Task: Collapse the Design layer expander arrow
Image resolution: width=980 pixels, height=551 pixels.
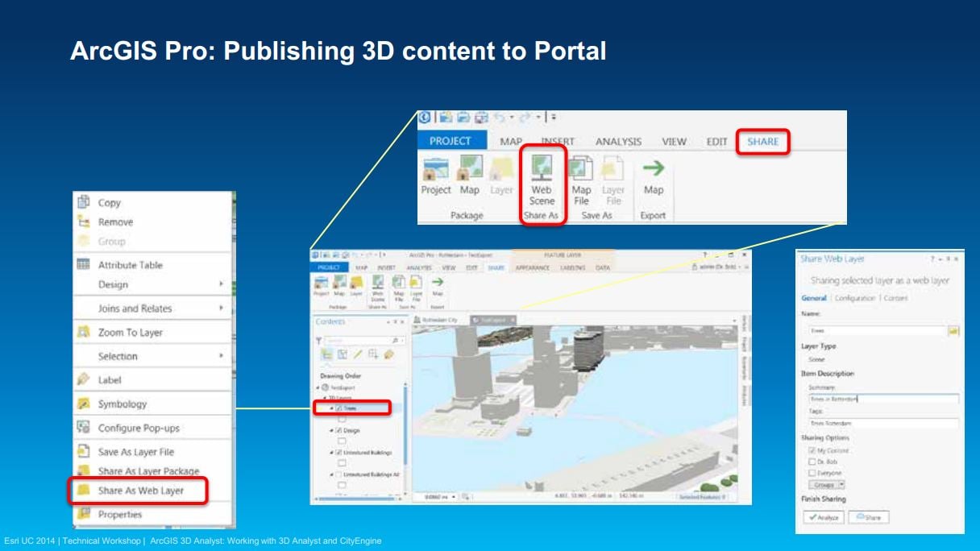Action: pyautogui.click(x=331, y=431)
